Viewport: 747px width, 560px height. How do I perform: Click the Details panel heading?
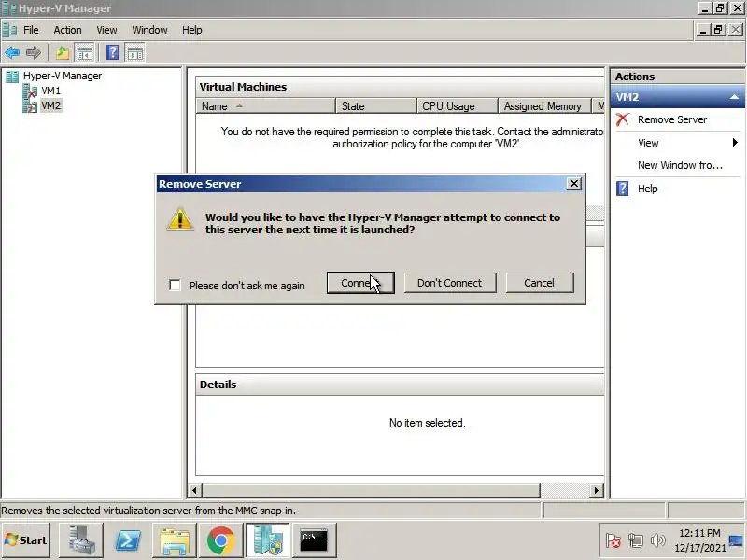pos(218,385)
